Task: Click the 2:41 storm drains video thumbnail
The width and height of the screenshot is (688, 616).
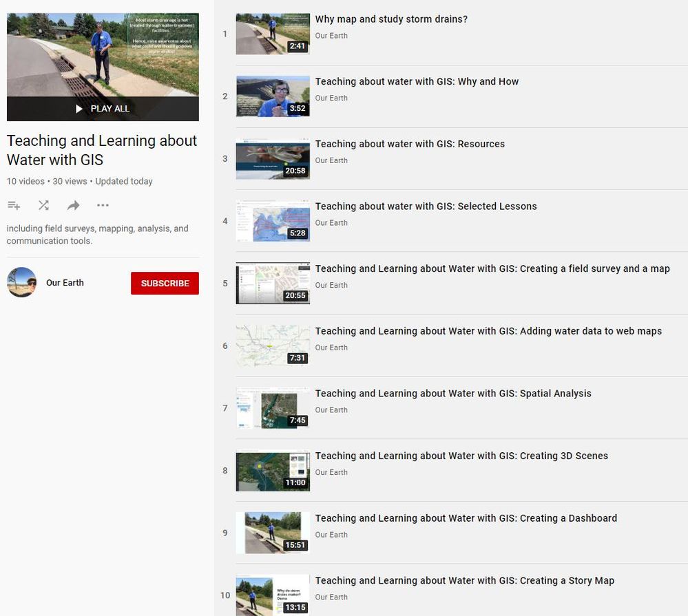Action: [x=273, y=34]
